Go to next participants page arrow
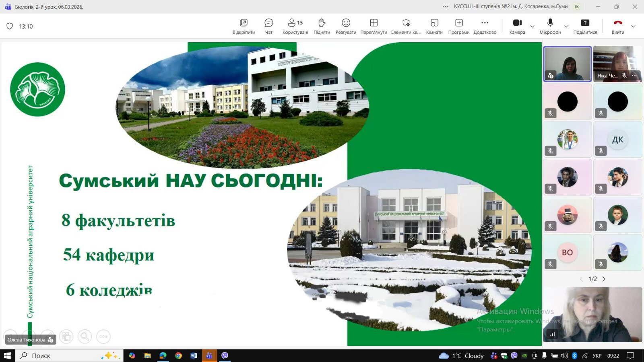 coord(604,279)
